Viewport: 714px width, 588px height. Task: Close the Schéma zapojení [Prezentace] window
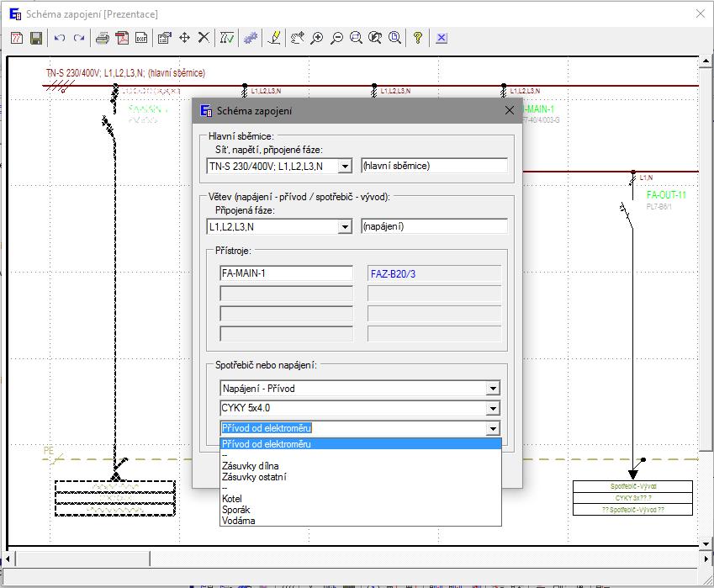(x=701, y=13)
